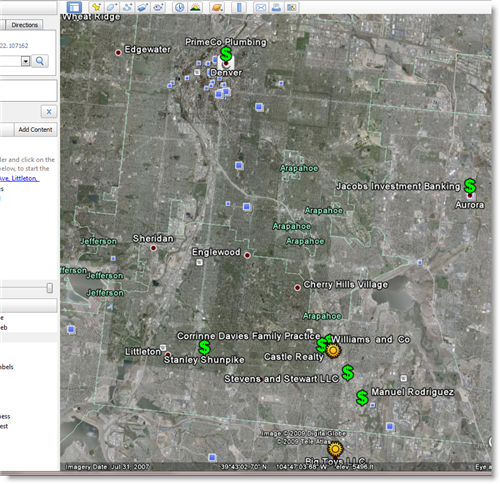Toggle the sidebar visibility button
Screen dimensions: 500x484
pos(74,7)
